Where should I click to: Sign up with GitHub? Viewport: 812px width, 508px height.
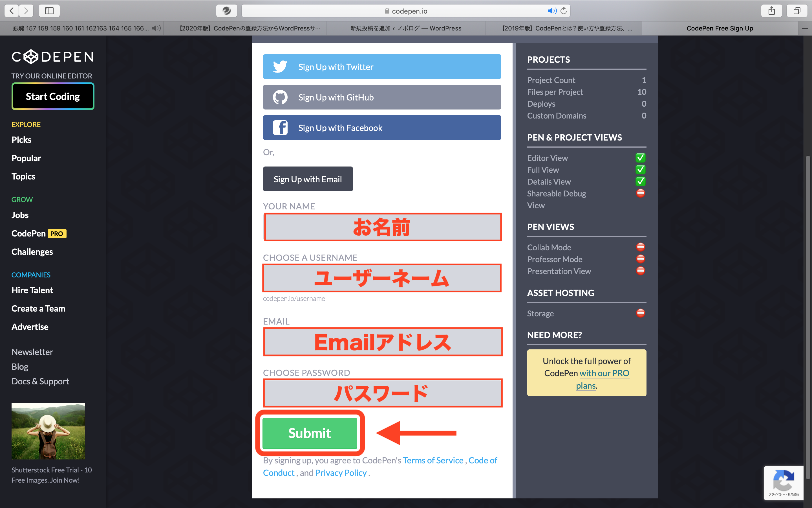coord(382,97)
